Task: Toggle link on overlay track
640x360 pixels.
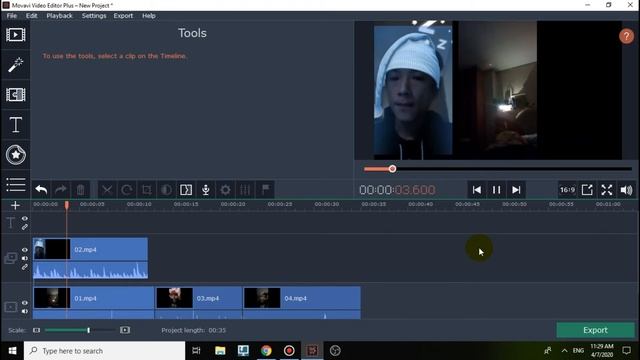Action: [25, 267]
